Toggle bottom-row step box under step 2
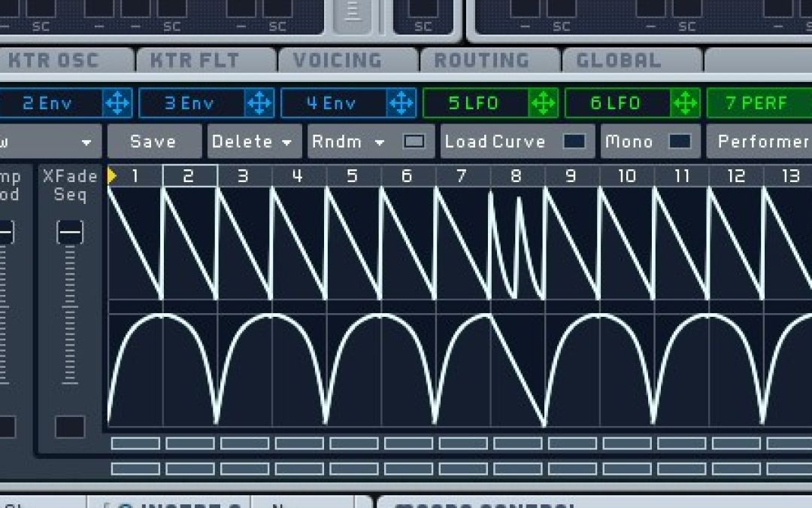Viewport: 812px width, 508px height. [190, 469]
